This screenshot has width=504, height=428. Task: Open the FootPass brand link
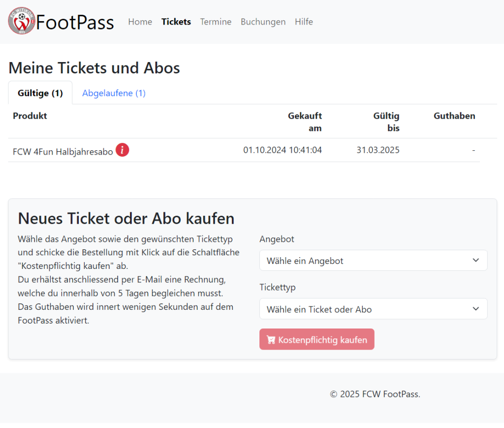click(75, 22)
